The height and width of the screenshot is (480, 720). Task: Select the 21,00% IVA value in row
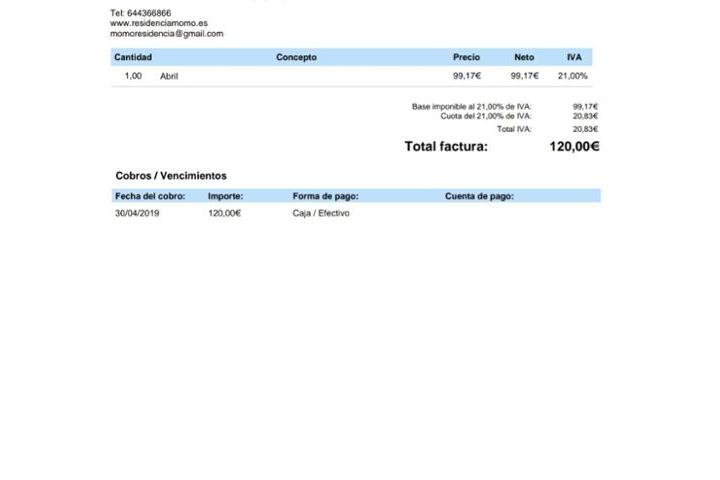(573, 76)
